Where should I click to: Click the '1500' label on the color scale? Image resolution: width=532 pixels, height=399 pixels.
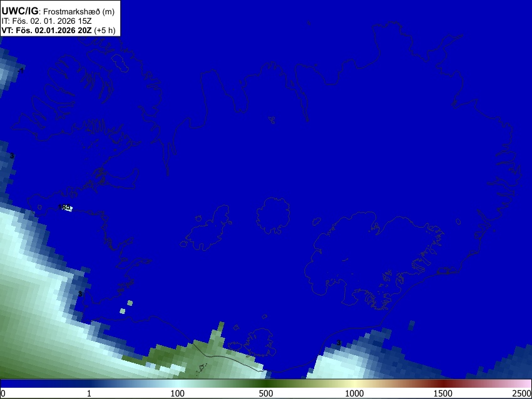(x=443, y=393)
